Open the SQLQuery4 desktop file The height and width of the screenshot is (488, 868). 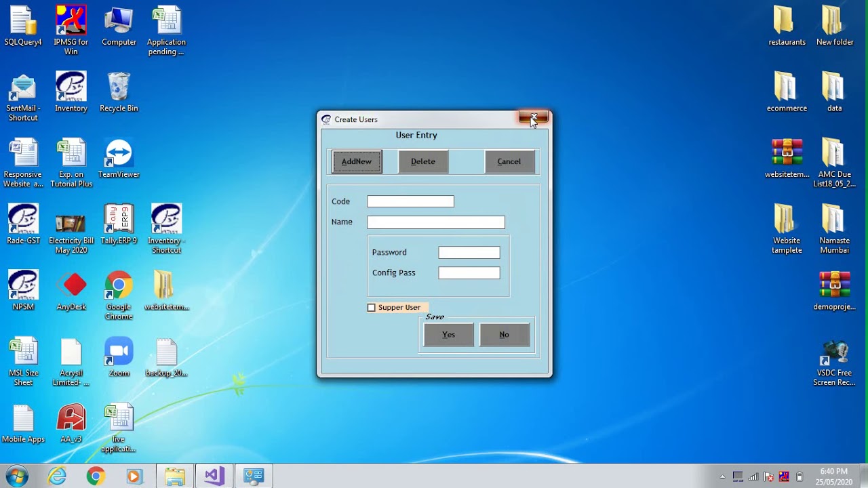(x=24, y=26)
